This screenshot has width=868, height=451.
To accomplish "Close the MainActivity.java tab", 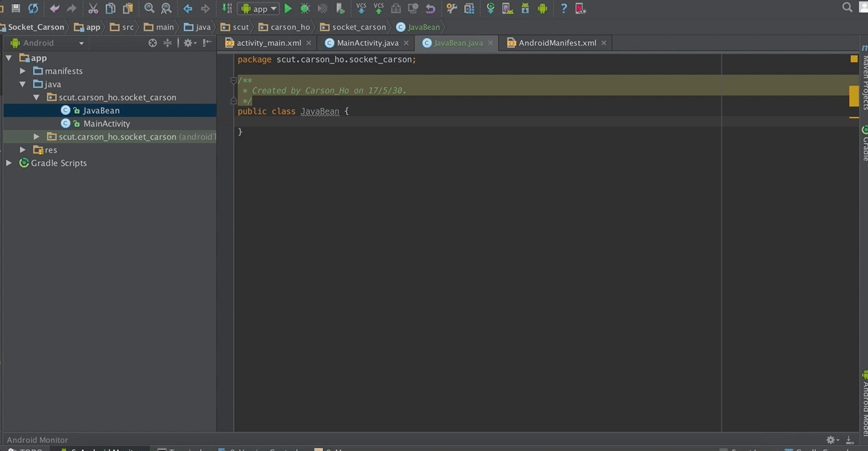I will coord(406,43).
